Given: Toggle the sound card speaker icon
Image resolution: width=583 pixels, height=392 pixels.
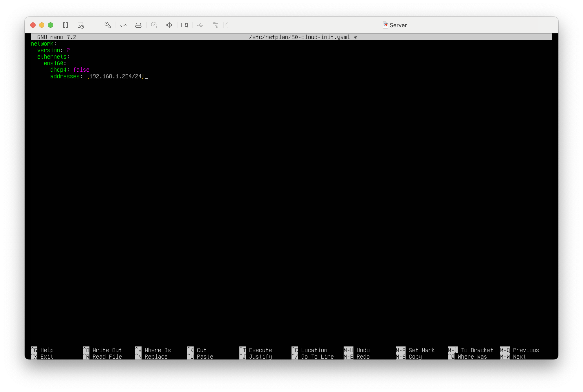Looking at the screenshot, I should 169,25.
